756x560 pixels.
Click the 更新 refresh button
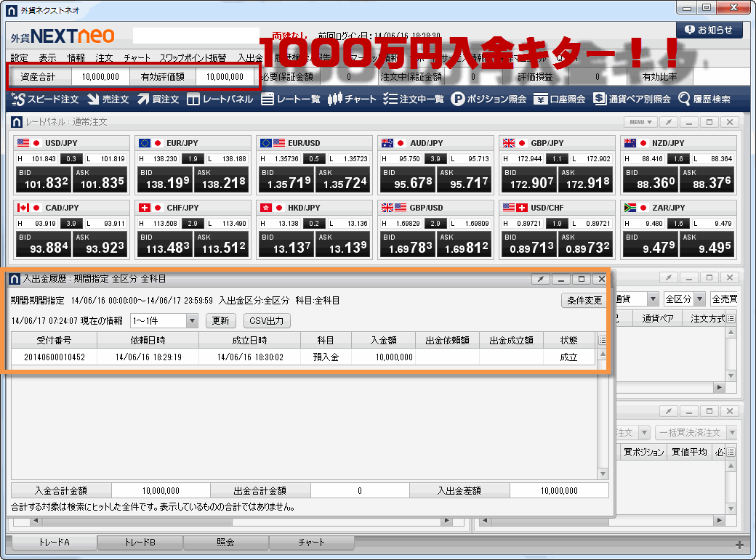click(221, 320)
